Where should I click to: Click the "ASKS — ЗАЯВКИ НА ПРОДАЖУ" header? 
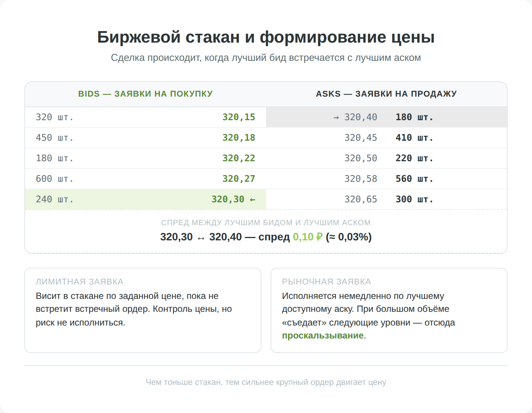(386, 94)
